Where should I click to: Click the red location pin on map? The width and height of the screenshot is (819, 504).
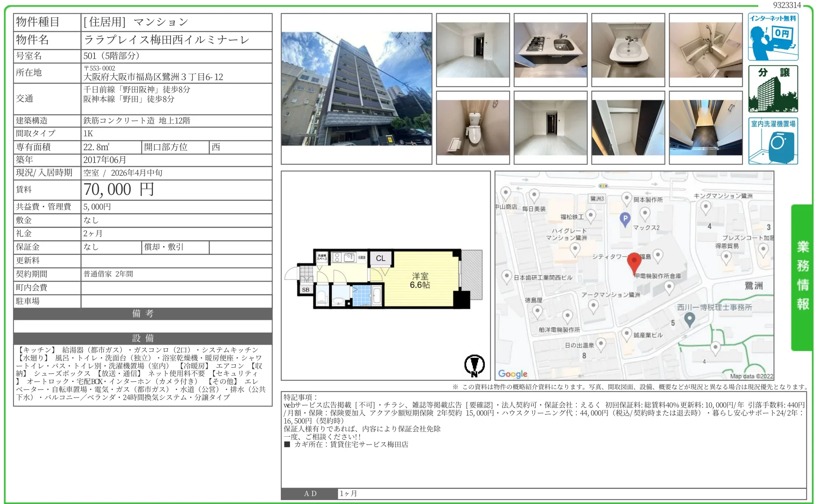point(634,262)
